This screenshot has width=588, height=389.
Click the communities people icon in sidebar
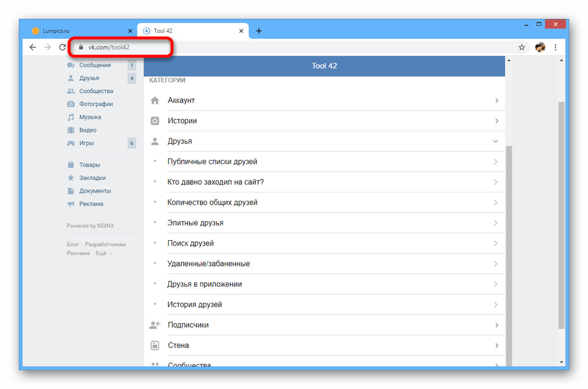click(71, 91)
